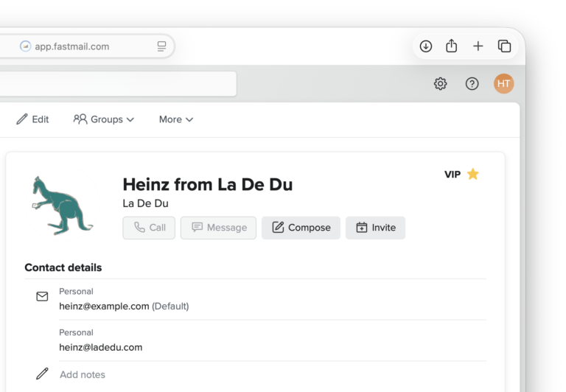Click the Contact details heading
The height and width of the screenshot is (392, 566).
(63, 267)
